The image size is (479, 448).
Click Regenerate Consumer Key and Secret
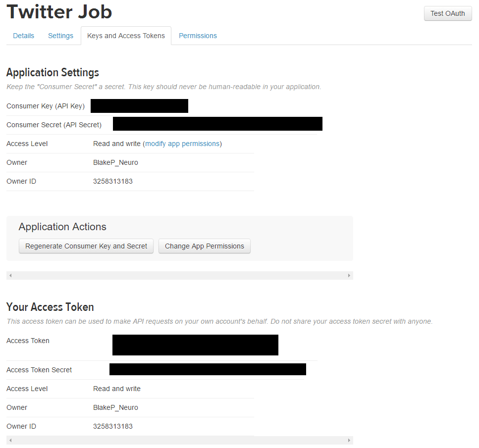86,246
